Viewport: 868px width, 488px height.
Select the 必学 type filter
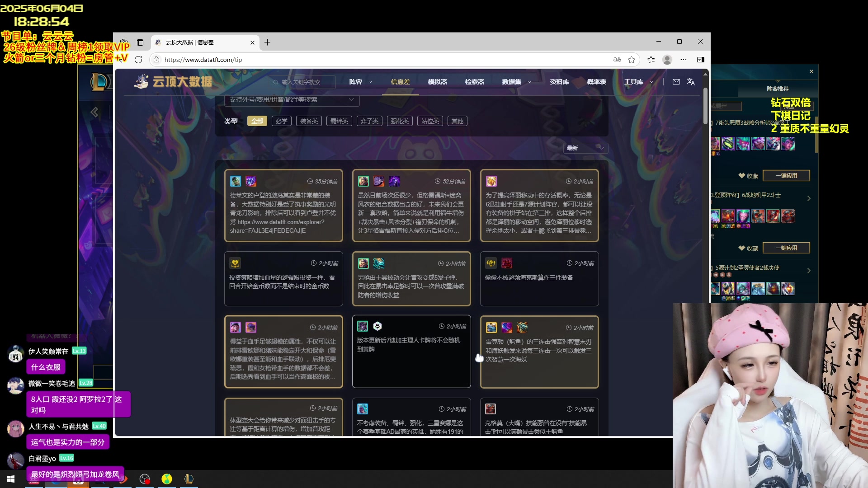pos(282,121)
